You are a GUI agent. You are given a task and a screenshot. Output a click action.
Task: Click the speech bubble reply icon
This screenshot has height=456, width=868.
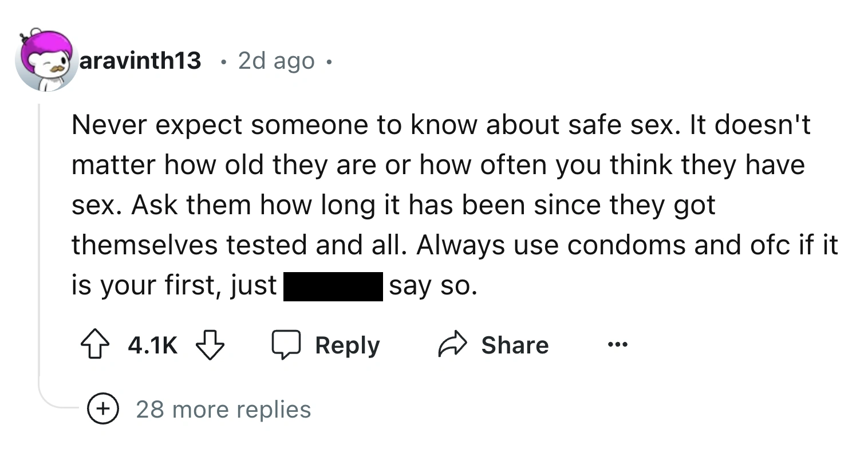pos(286,345)
